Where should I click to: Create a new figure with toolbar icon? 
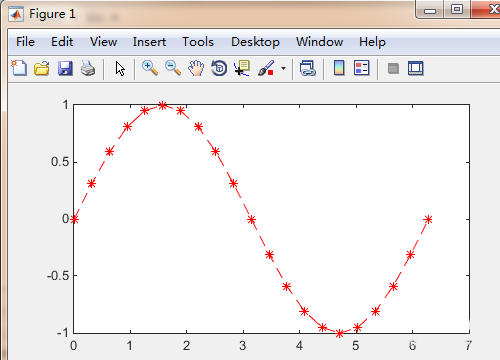pos(19,68)
